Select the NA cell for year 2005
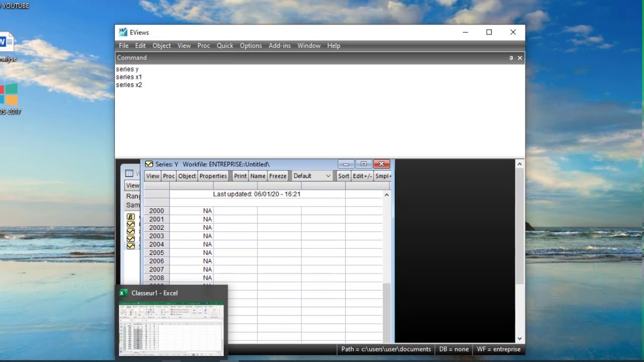Screen dimensions: 644x362 coord(191,253)
